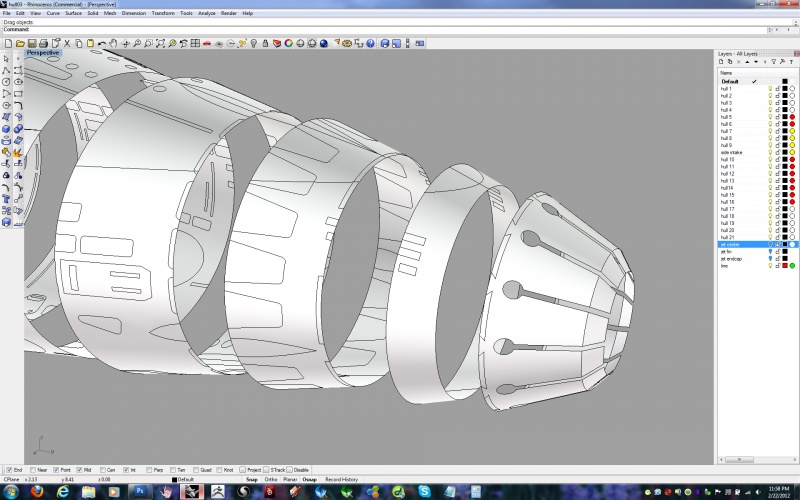Screen dimensions: 800x500
Task: Click the light bulb Hide objects icon
Action: [x=254, y=43]
